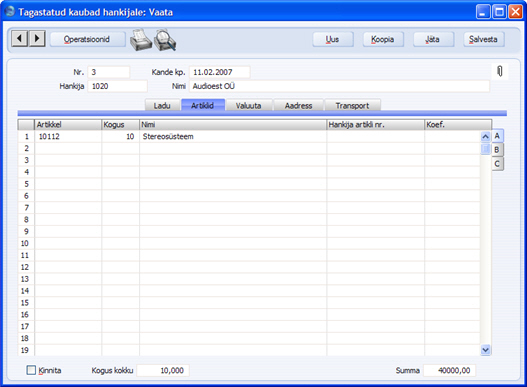
Task: Click the Koopia button
Action: pyautogui.click(x=383, y=39)
